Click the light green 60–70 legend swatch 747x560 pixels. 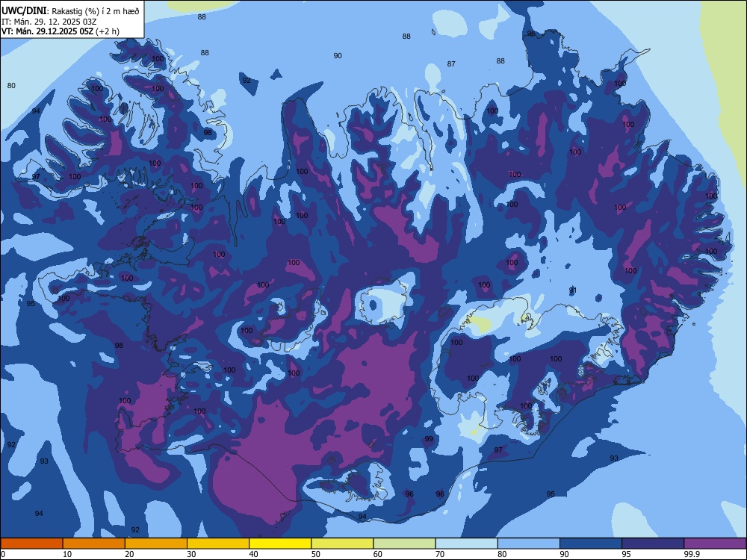404,544
